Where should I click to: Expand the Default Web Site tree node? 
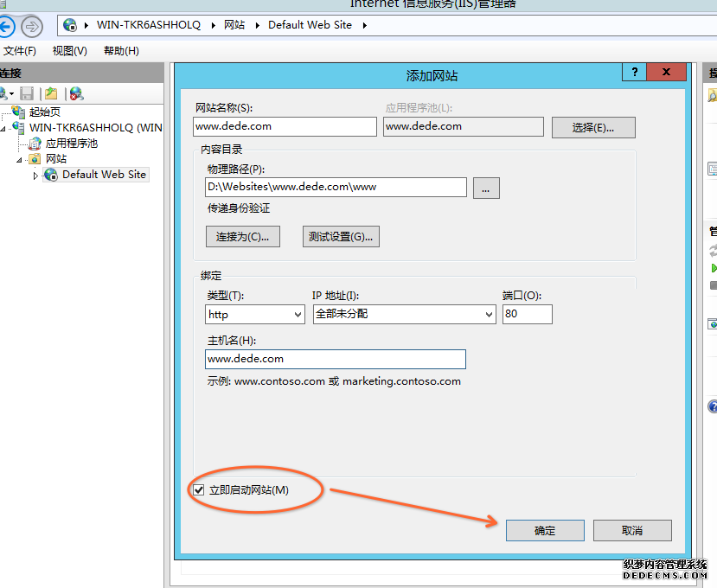35,176
